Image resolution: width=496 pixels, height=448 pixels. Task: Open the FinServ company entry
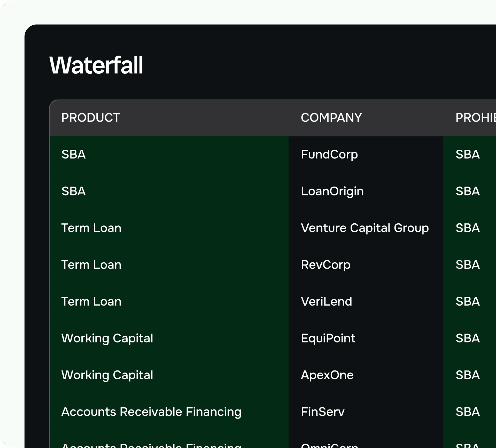323,412
